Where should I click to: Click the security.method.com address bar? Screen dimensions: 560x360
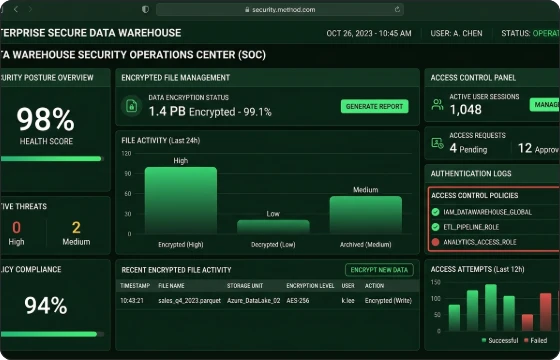tap(280, 10)
